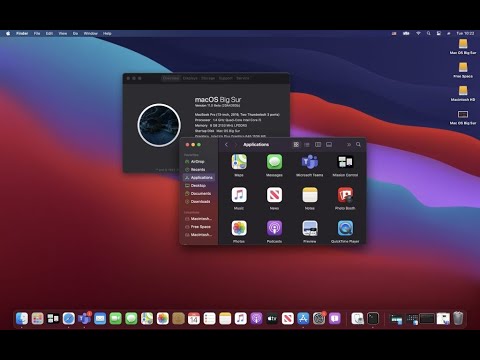Select Microsoft Teams in Applications window
Viewport: 480px width, 360px height.
[310, 162]
